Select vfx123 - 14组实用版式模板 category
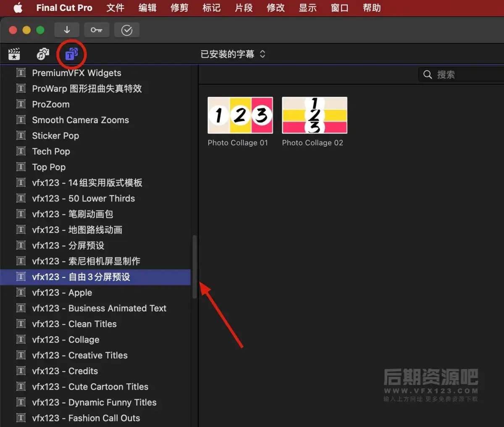This screenshot has width=504, height=427. click(x=95, y=183)
